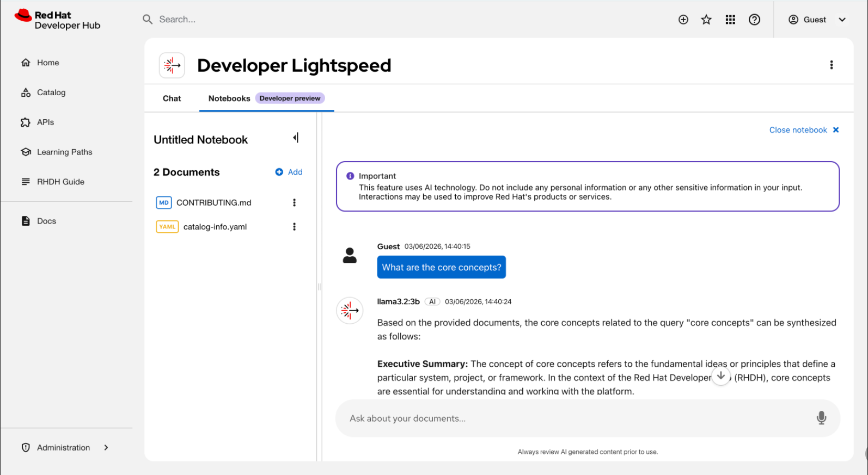
Task: Open the application launcher grid icon
Action: pos(730,20)
